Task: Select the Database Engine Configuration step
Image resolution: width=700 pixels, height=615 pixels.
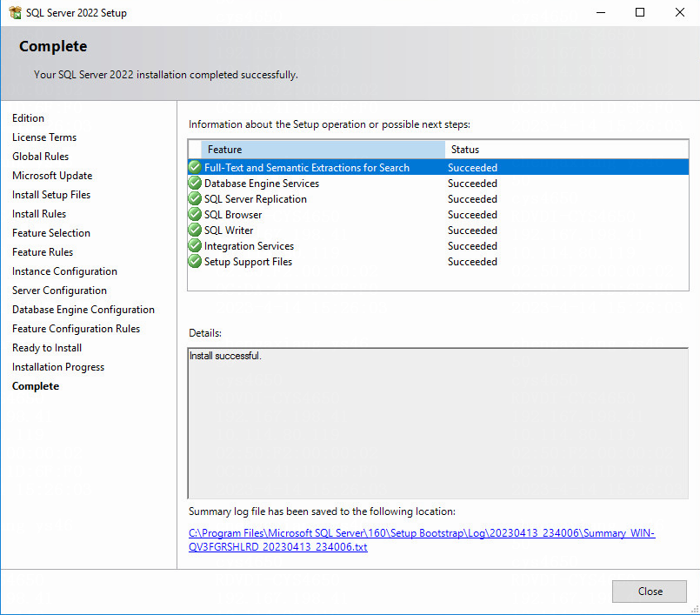Action: click(x=83, y=310)
